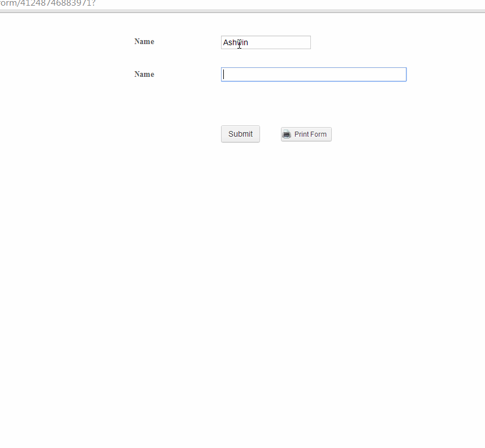This screenshot has width=485, height=448.
Task: Click the gap between Submit and Print Form
Action: click(x=270, y=134)
